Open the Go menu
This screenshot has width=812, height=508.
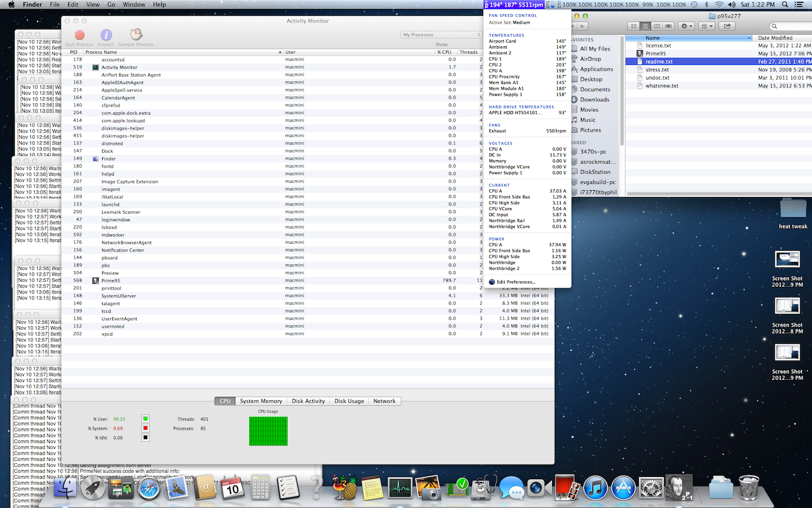point(111,5)
